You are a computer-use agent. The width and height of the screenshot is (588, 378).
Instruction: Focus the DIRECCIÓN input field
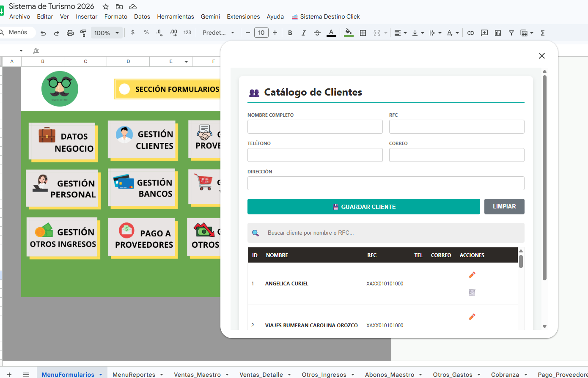pos(386,184)
